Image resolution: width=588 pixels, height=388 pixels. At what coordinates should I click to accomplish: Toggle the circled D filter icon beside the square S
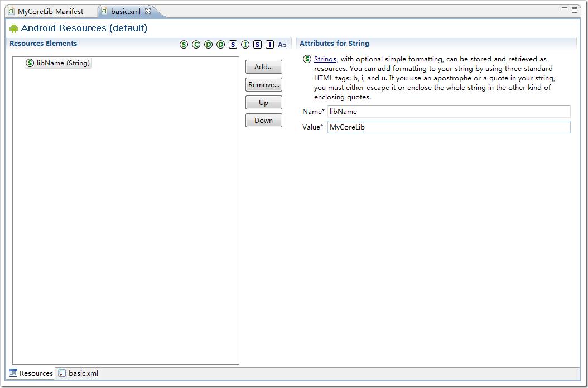(220, 45)
